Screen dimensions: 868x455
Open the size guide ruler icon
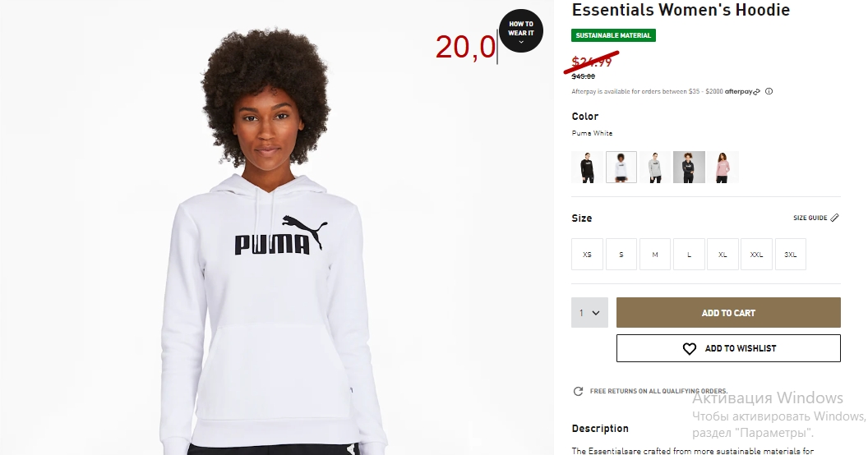(x=835, y=218)
